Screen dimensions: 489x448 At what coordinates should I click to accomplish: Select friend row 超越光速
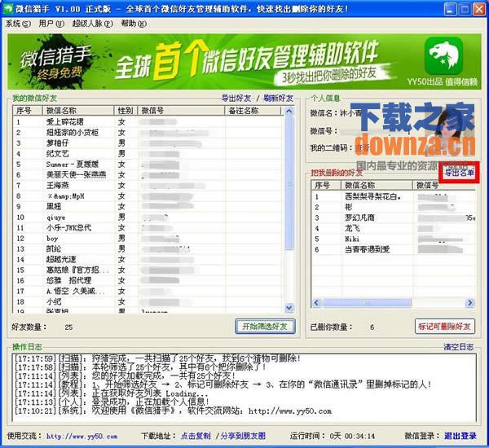pos(148,259)
